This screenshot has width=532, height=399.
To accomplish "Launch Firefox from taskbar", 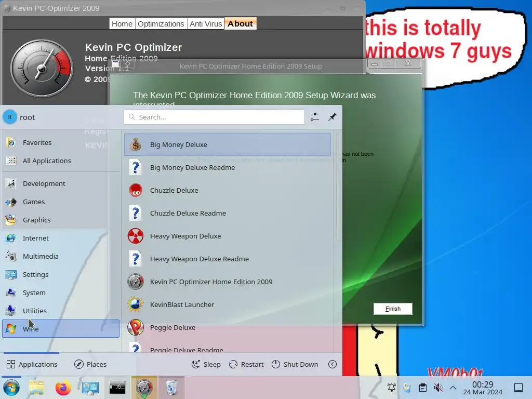I will pos(63,388).
